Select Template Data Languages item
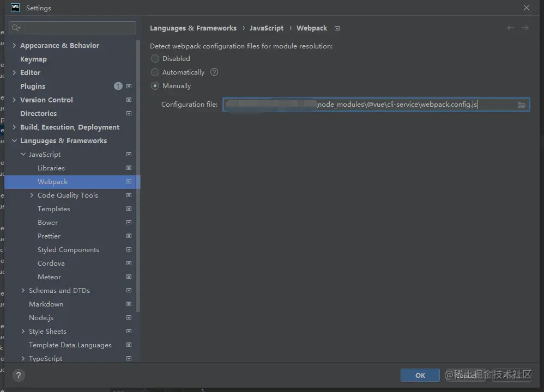This screenshot has width=544, height=392. pyautogui.click(x=70, y=345)
